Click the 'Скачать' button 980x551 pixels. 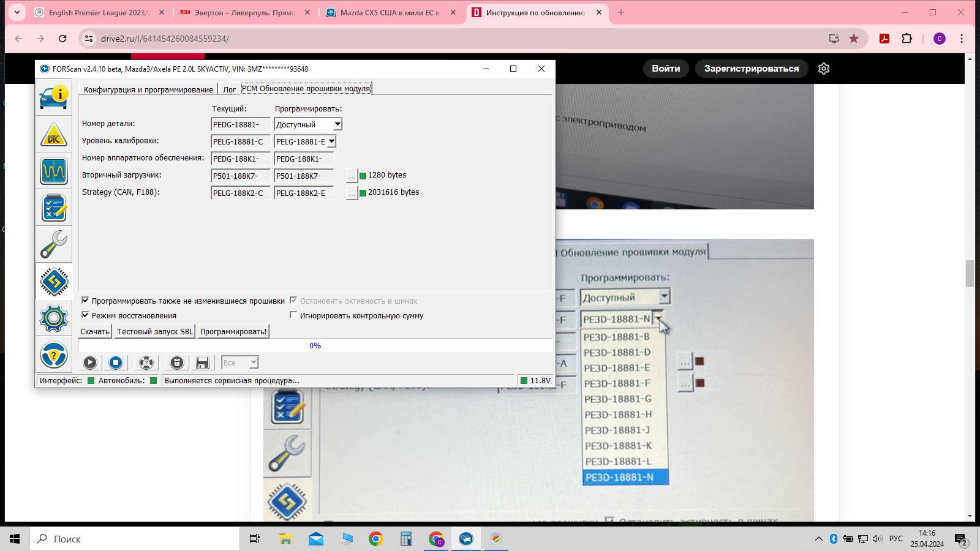pyautogui.click(x=95, y=332)
